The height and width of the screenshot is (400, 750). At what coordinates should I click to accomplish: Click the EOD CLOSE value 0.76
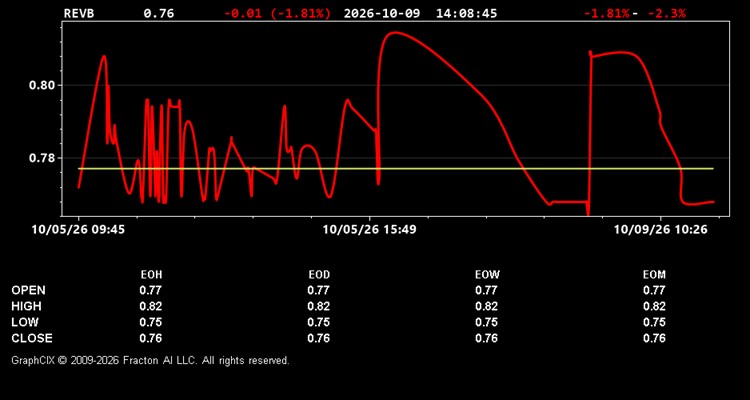coord(319,338)
